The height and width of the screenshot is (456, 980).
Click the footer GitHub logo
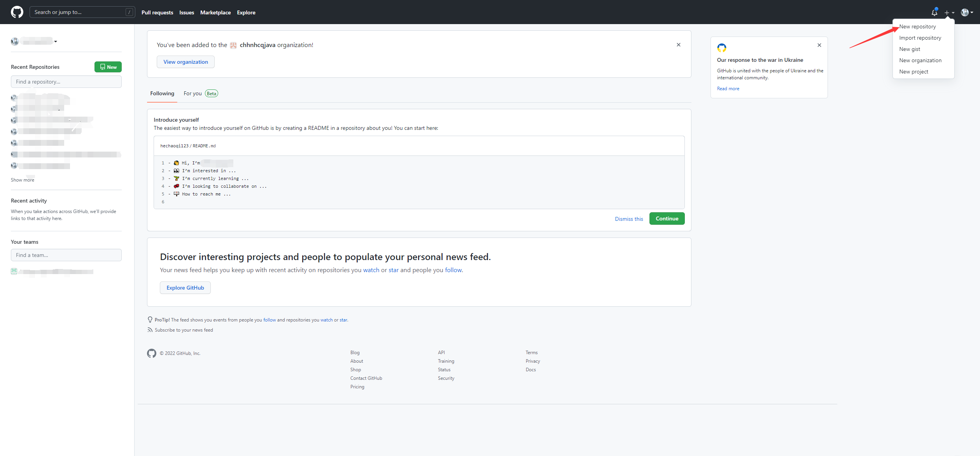tap(152, 353)
